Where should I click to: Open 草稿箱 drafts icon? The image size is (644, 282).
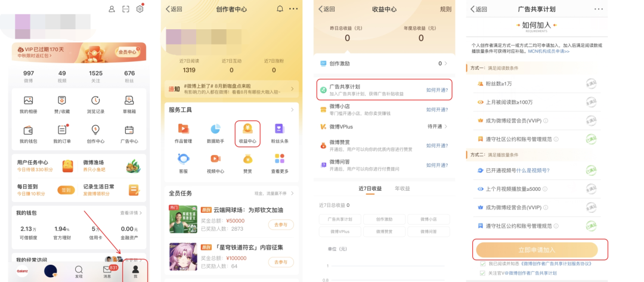pyautogui.click(x=129, y=100)
